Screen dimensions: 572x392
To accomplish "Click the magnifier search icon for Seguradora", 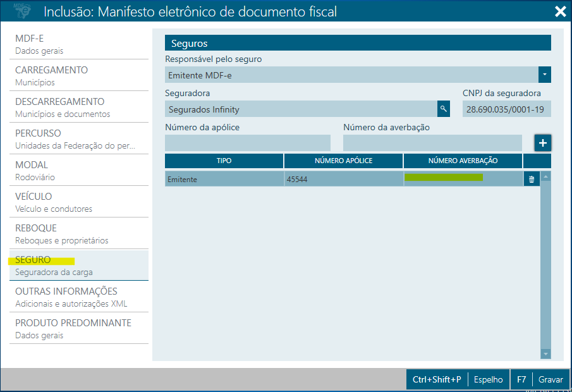I will (x=444, y=109).
